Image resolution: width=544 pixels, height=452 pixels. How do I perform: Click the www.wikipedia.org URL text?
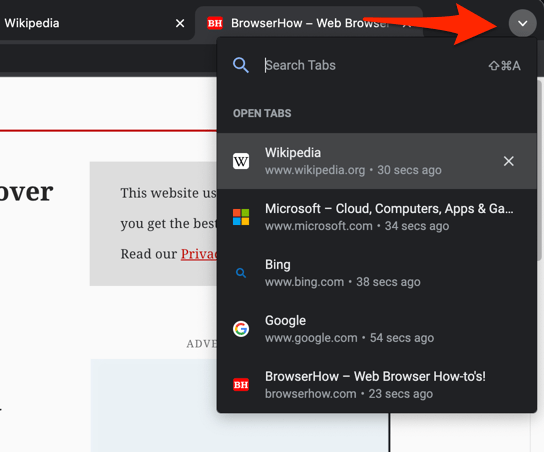click(x=315, y=170)
